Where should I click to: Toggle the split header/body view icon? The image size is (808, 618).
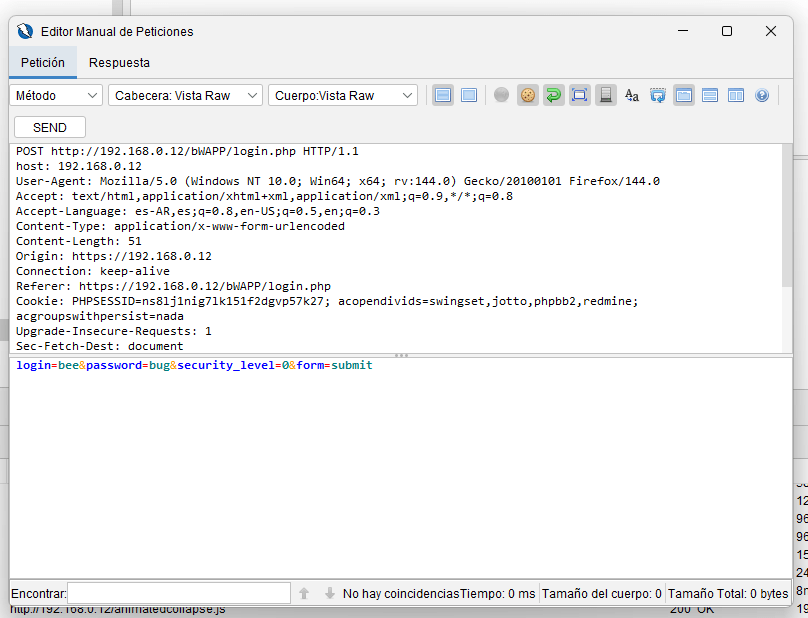click(x=443, y=96)
